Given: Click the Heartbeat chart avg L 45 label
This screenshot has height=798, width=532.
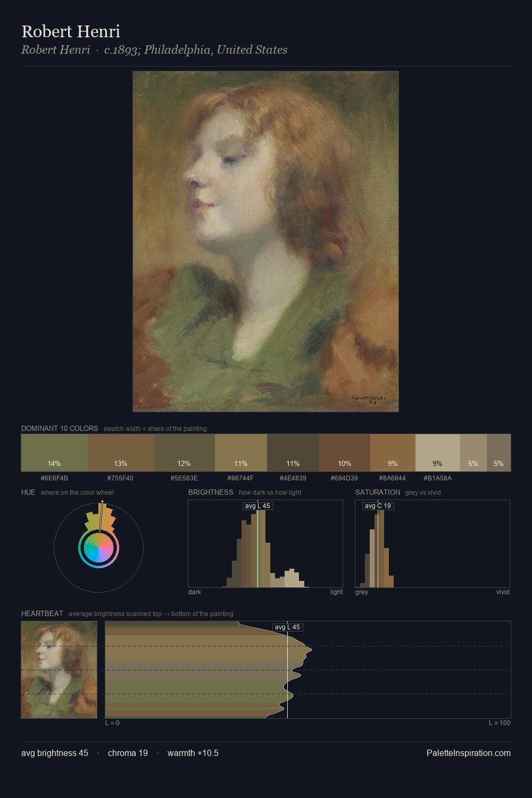Looking at the screenshot, I should tap(287, 627).
